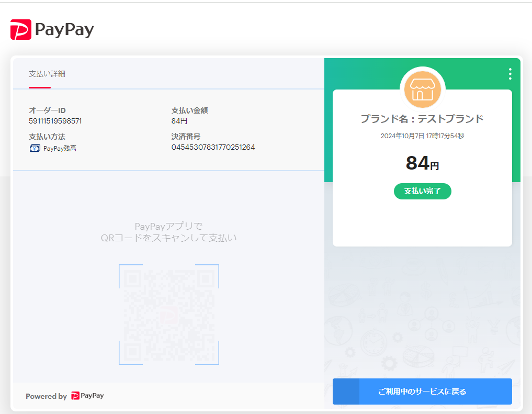Click the 84円 value under 支払い金額
Screen dimensions: 532x414
179,121
